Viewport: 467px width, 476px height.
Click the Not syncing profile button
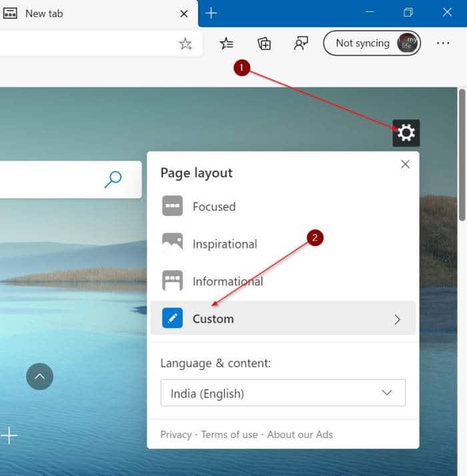click(x=372, y=43)
